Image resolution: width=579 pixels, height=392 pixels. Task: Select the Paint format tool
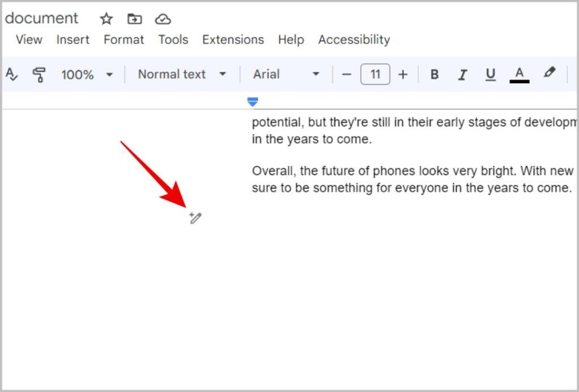pyautogui.click(x=39, y=75)
